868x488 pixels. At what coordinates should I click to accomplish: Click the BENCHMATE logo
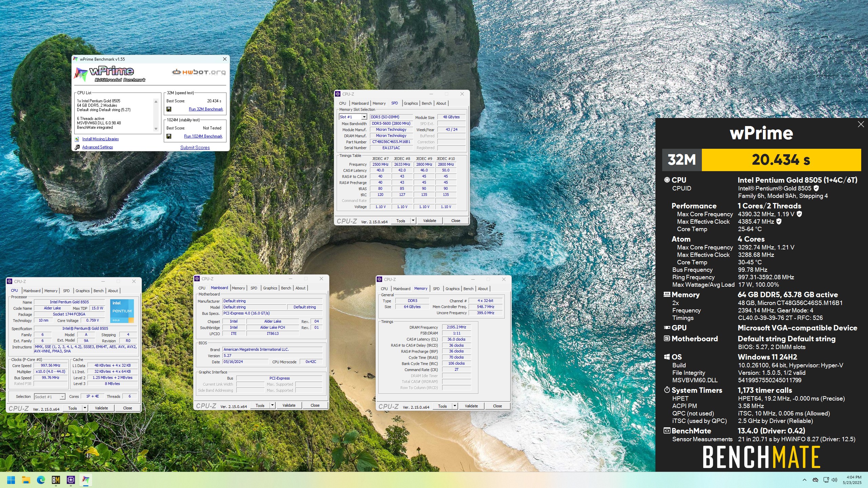point(761,457)
